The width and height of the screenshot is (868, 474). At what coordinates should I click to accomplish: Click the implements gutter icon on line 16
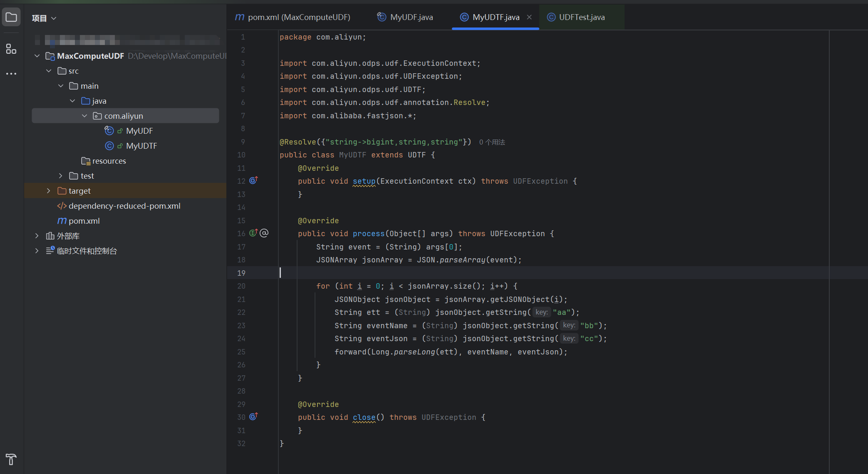tap(253, 233)
